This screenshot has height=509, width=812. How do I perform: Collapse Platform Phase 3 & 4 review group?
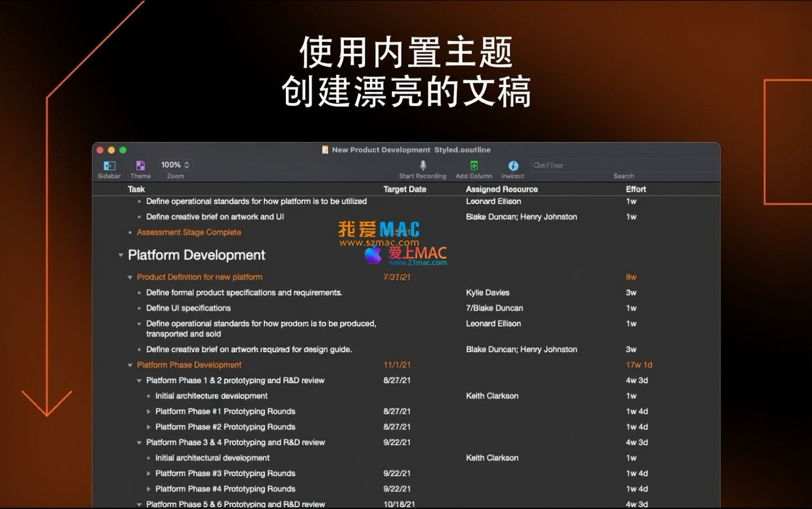pos(139,443)
